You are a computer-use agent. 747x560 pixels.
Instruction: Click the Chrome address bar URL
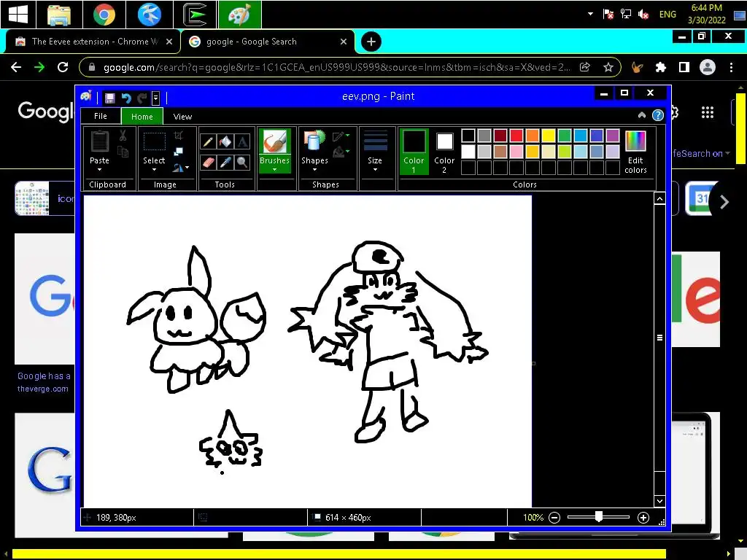pyautogui.click(x=336, y=67)
